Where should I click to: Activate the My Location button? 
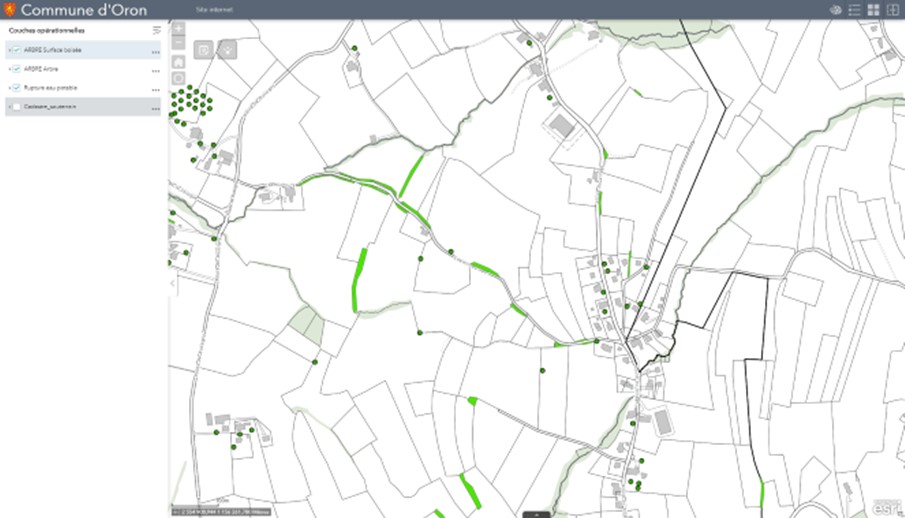coord(179,78)
